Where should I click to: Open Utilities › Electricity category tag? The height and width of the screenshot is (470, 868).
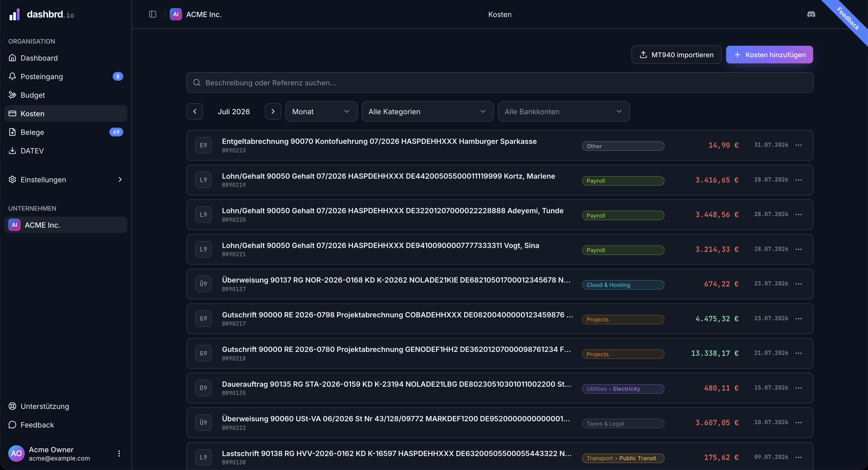coord(623,389)
